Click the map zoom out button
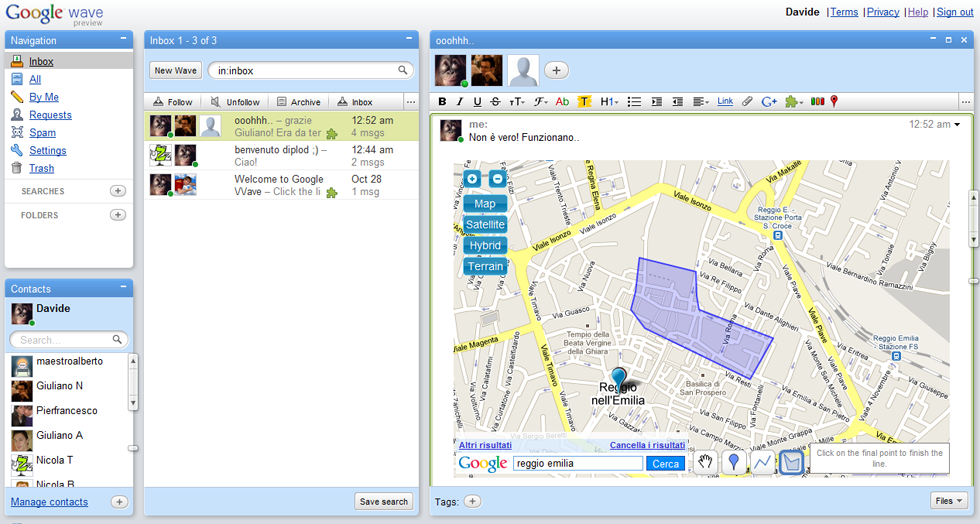Image resolution: width=980 pixels, height=524 pixels. tap(498, 179)
